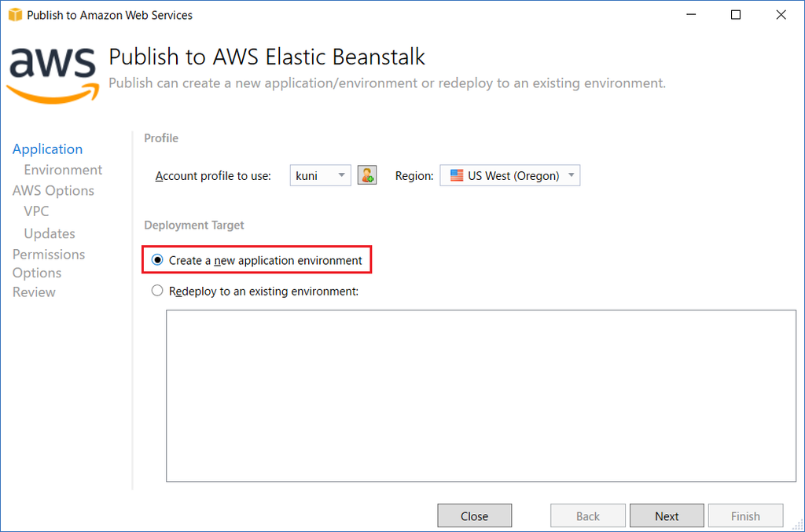Click the 'Account profile to use:' label
Screen dimensions: 805x532
click(x=213, y=176)
